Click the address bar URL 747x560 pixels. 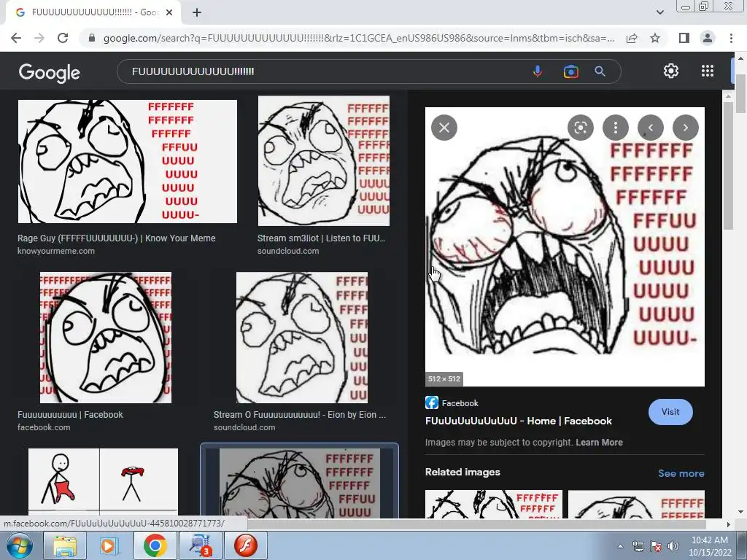pos(359,38)
